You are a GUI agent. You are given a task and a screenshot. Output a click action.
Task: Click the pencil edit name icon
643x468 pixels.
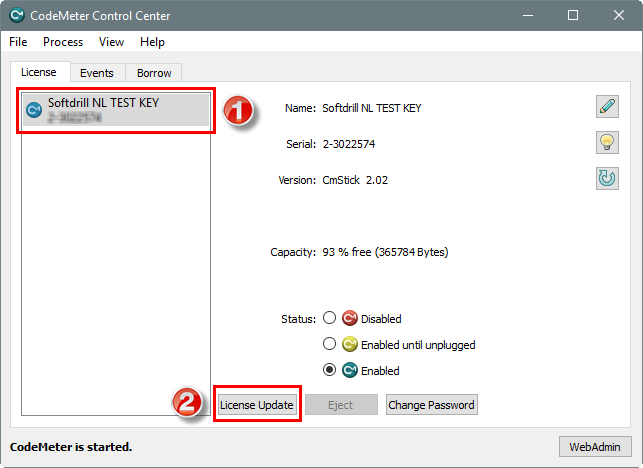click(x=606, y=106)
